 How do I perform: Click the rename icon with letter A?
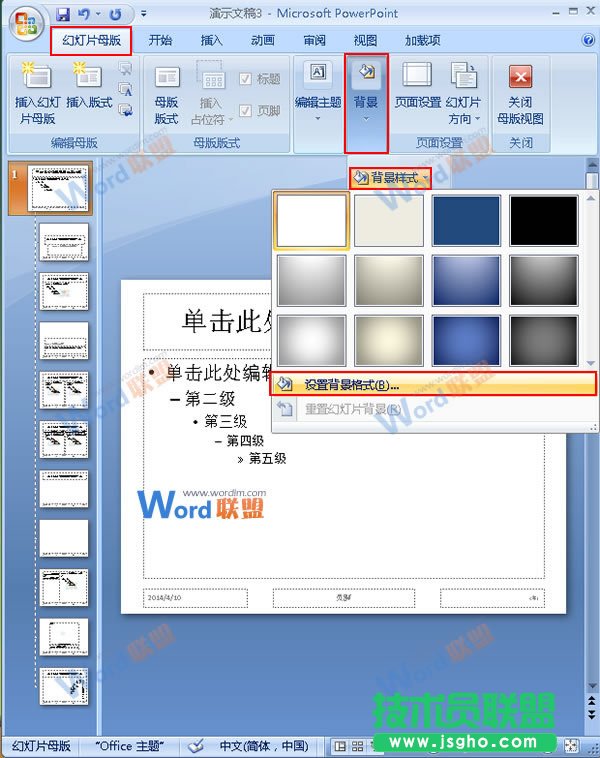coord(125,89)
